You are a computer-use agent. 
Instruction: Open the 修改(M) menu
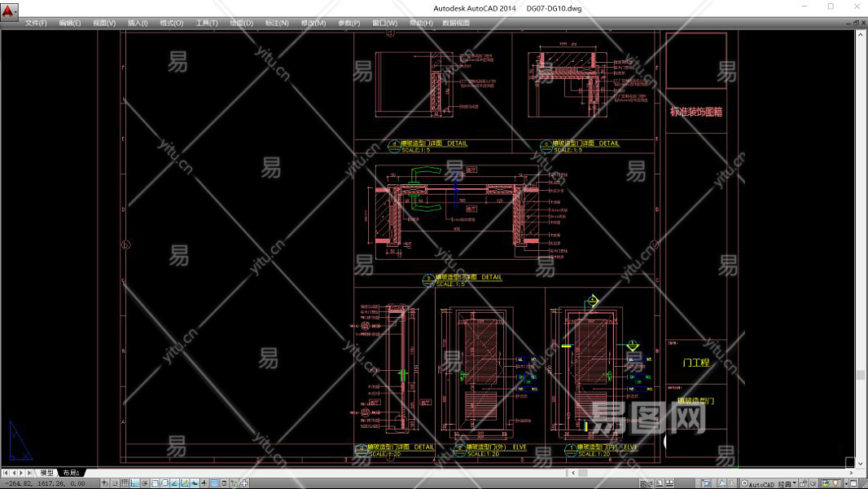click(313, 23)
